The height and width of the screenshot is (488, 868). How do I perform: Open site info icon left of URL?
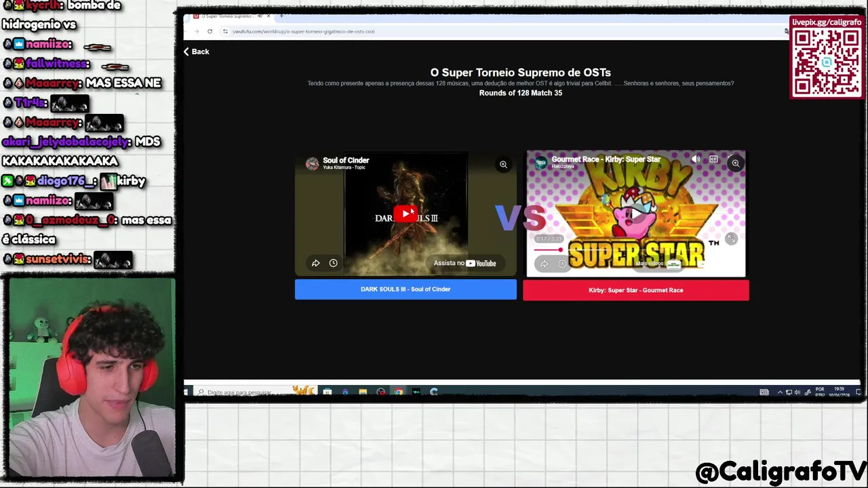(x=225, y=31)
